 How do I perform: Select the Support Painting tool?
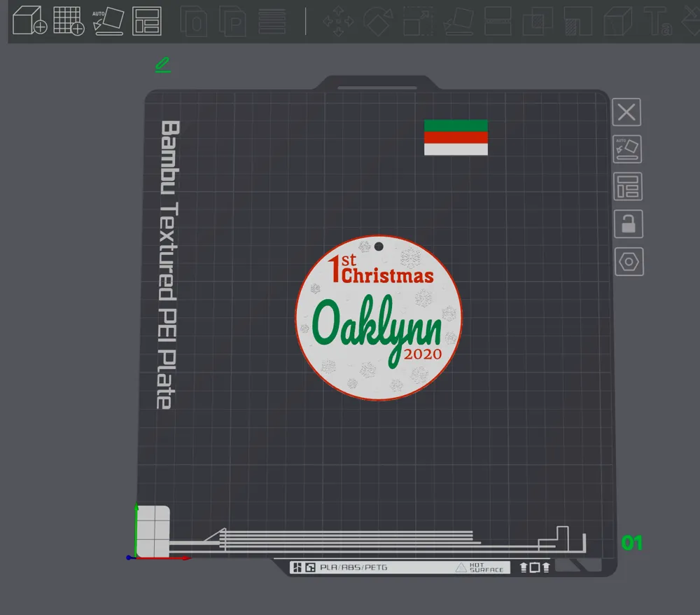pos(577,21)
